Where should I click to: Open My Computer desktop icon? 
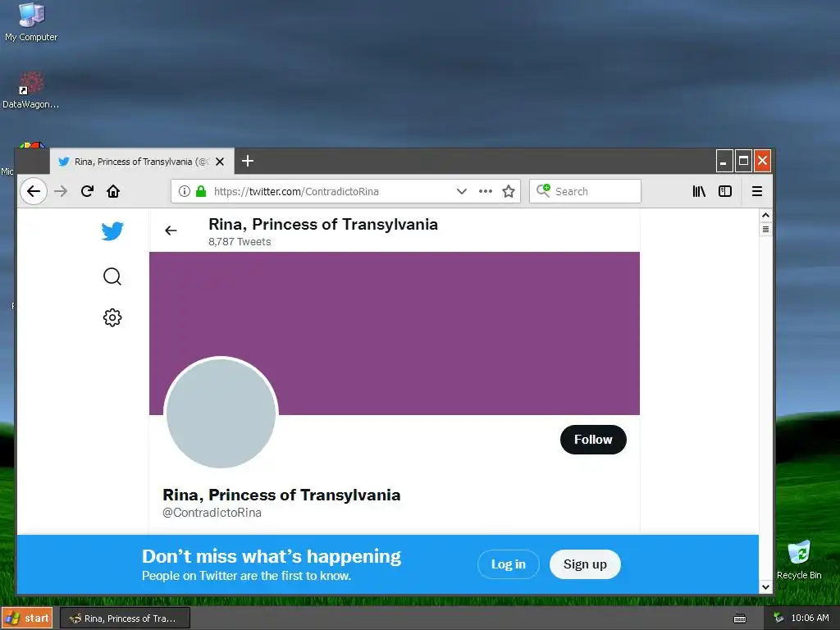click(31, 22)
